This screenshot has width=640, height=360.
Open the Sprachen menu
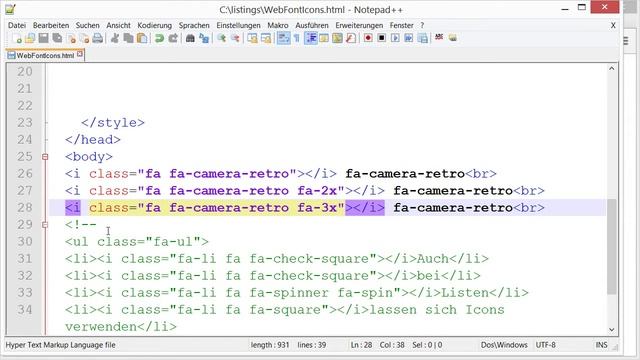(194, 25)
